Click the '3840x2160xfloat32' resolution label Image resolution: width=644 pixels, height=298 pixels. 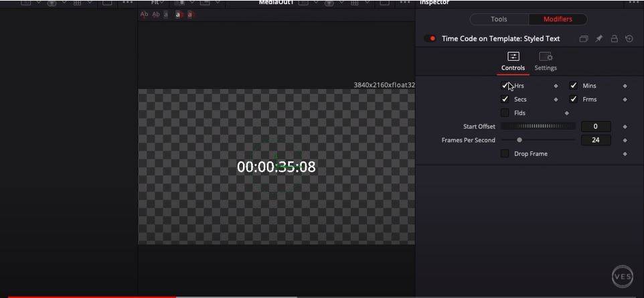click(384, 85)
